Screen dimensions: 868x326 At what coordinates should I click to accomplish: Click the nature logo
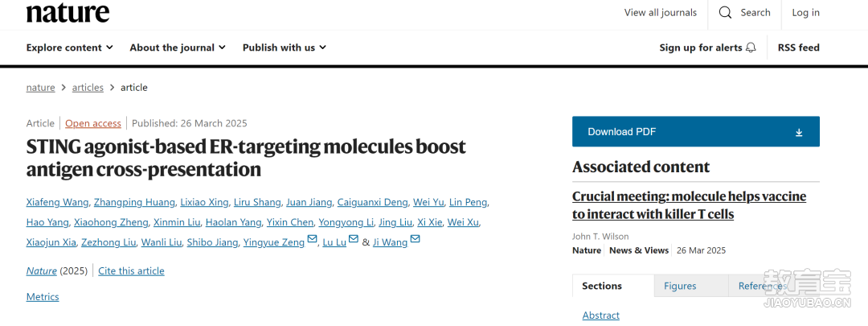pos(68,13)
